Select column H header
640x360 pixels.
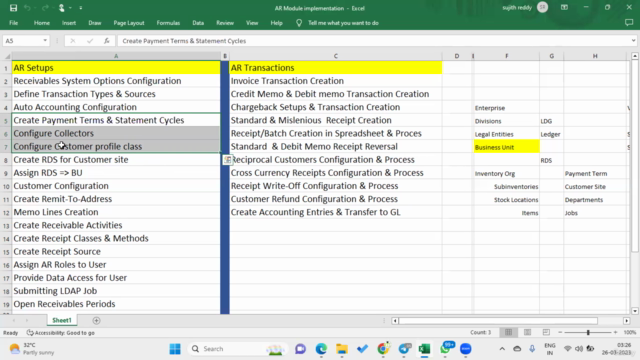click(x=595, y=56)
